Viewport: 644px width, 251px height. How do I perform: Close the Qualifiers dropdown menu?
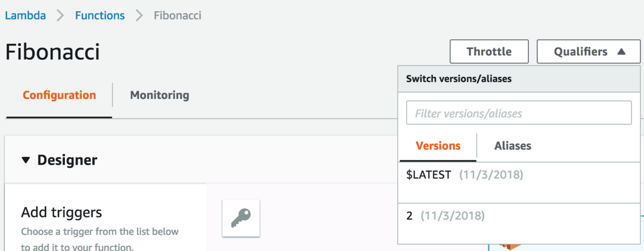pos(588,52)
